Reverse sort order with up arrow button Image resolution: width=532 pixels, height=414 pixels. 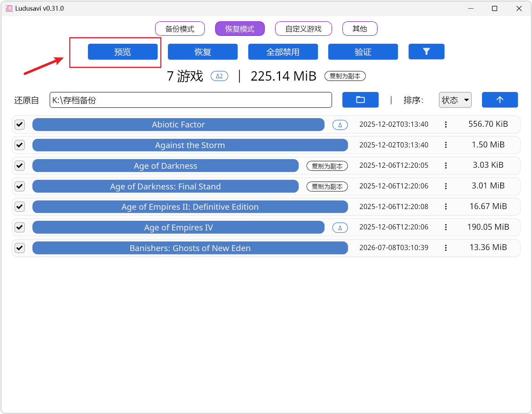click(x=500, y=100)
